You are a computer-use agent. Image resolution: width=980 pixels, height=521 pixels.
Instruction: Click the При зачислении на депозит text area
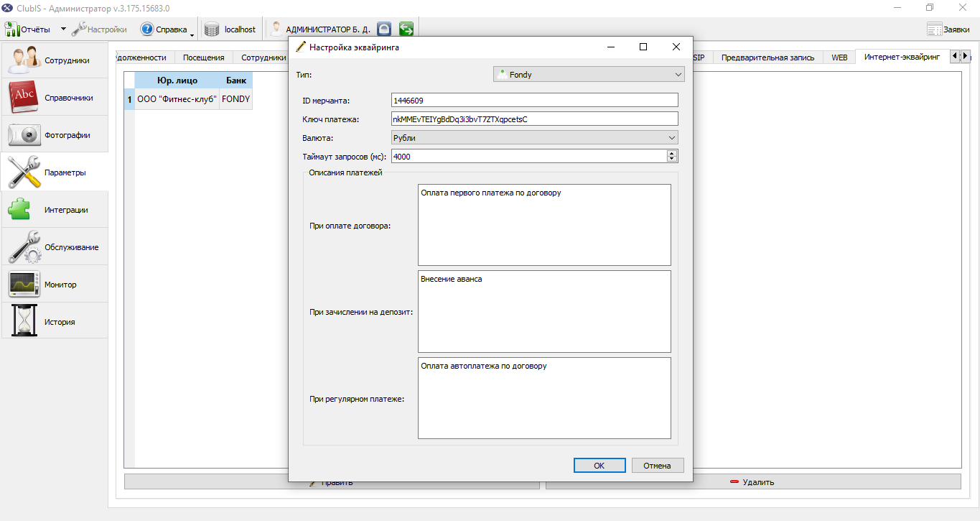click(544, 311)
